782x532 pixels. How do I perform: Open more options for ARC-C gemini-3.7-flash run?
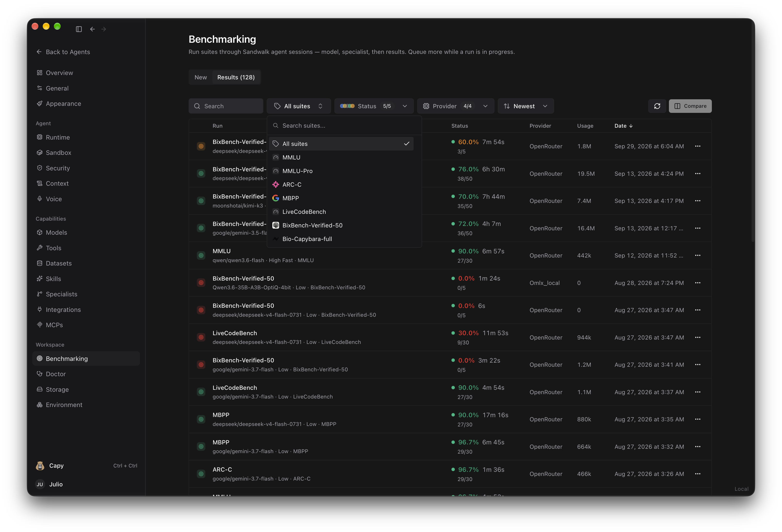click(x=698, y=474)
